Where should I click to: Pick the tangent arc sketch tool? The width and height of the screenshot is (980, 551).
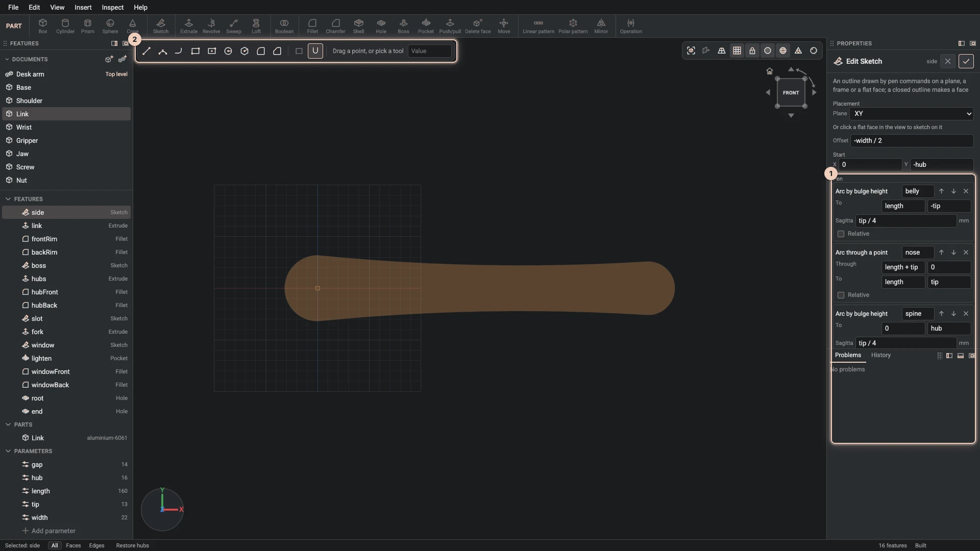point(179,51)
